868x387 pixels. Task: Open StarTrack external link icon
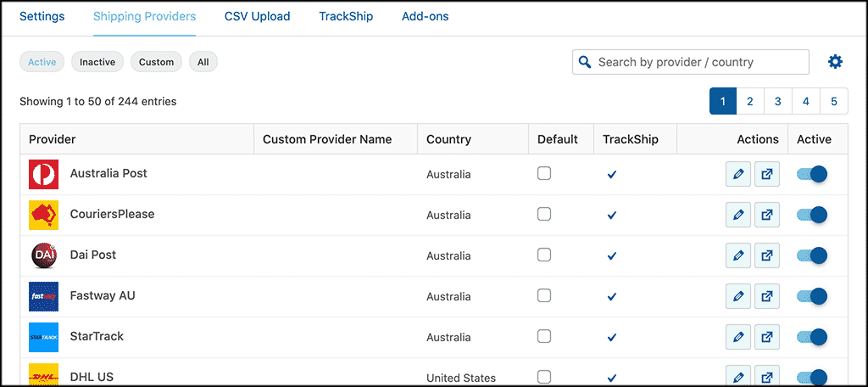tap(766, 337)
